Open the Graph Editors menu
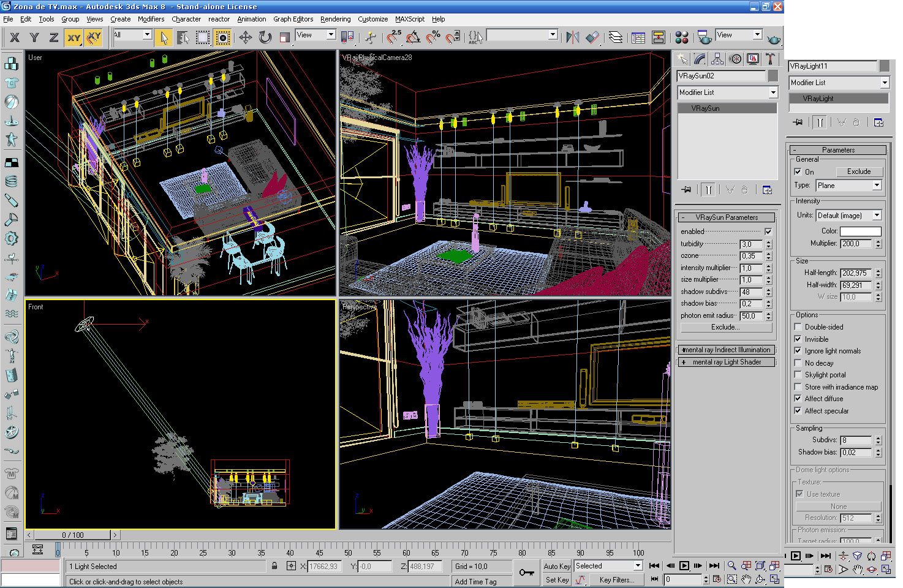 (x=293, y=19)
